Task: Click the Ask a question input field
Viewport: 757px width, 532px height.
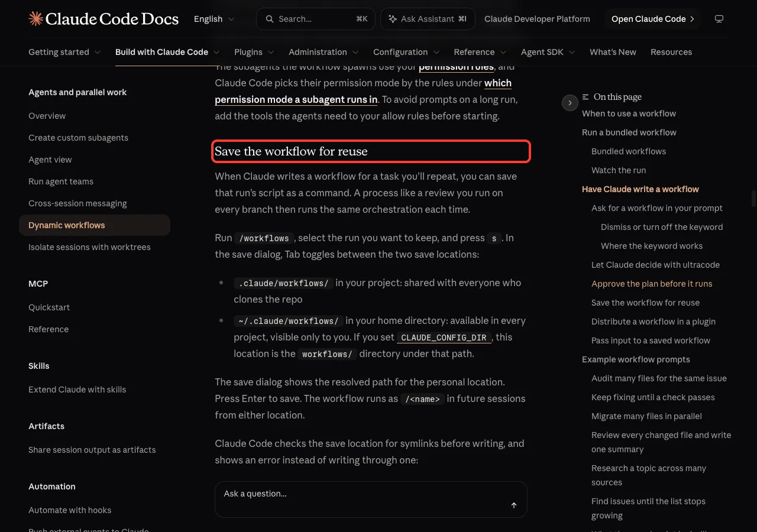Action: click(371, 499)
